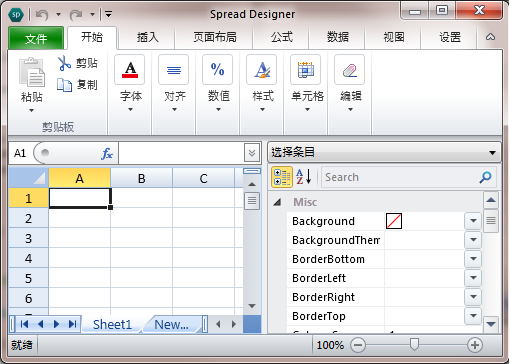This screenshot has height=364, width=510.
Task: Click the zoom slider thumb
Action: (x=414, y=344)
